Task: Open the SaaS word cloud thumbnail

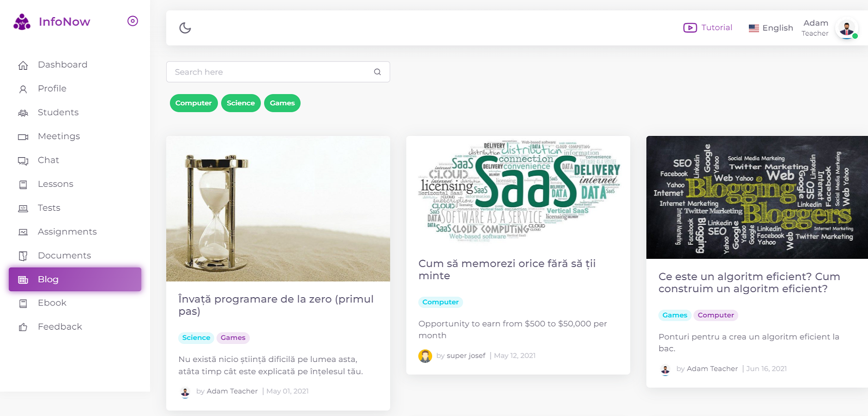Action: pos(518,191)
